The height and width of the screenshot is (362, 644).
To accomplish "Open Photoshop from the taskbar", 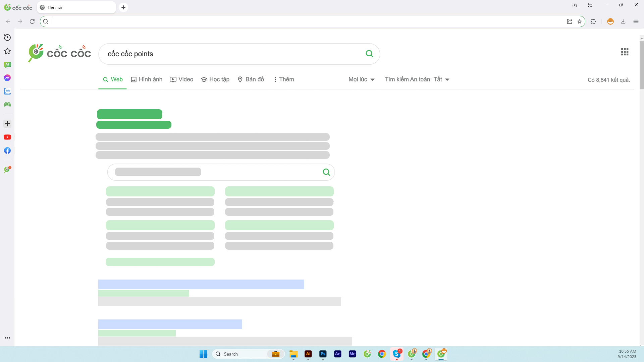I will tap(323, 354).
